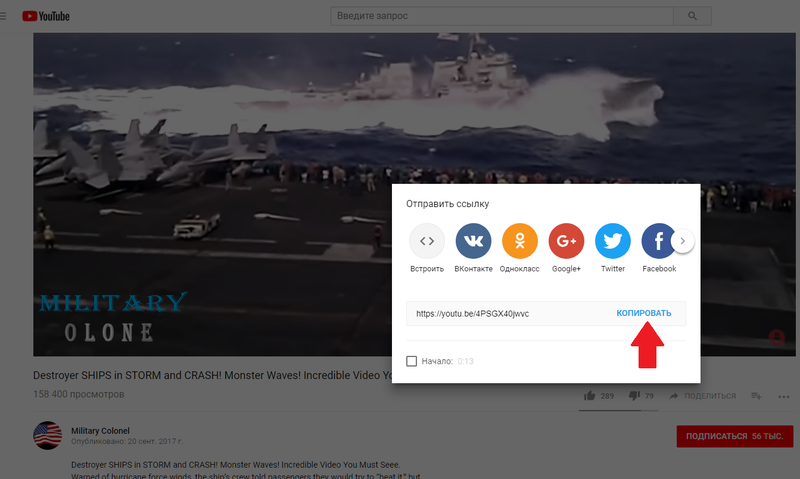The height and width of the screenshot is (479, 800).
Task: Click the 158 400 просмотров view count
Action: 79,394
